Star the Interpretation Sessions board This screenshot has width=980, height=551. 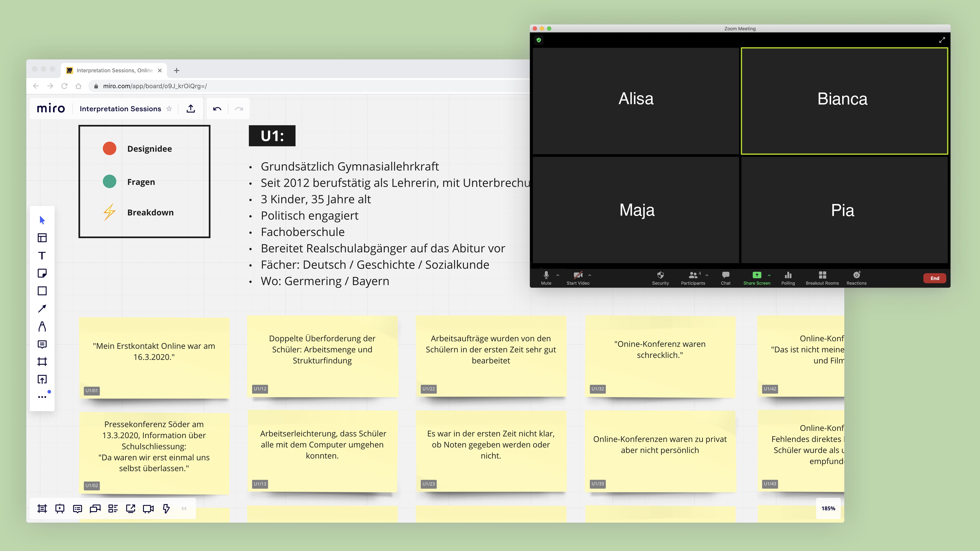point(169,109)
